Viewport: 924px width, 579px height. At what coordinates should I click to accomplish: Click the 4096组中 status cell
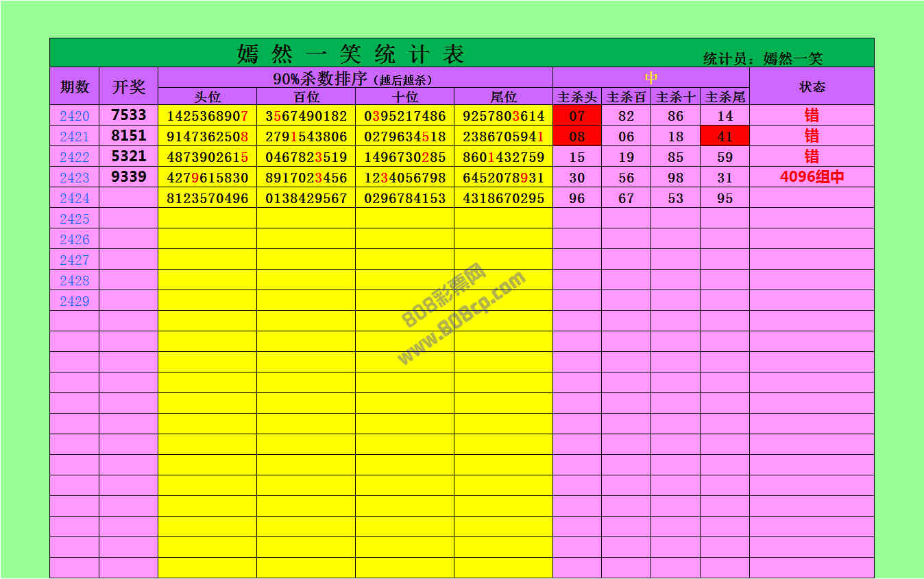(x=812, y=177)
